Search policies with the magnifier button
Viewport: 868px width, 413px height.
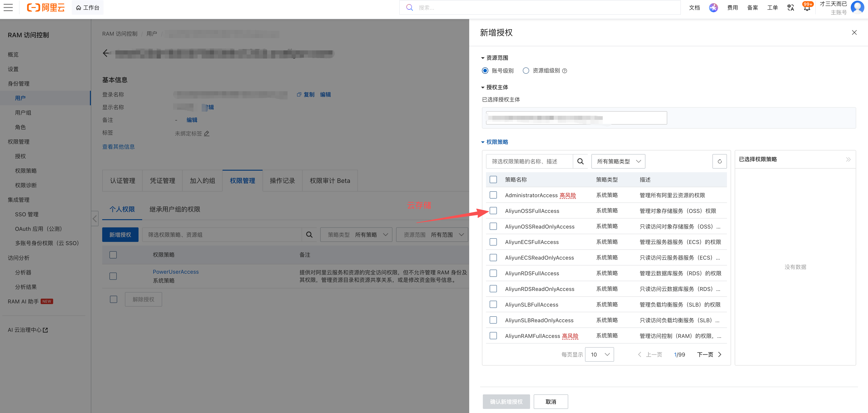pos(580,161)
